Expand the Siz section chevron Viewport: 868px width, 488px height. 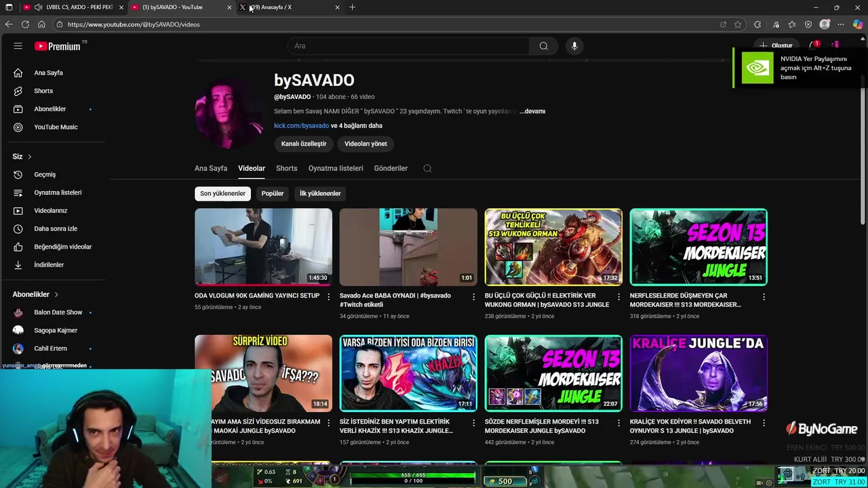(x=30, y=157)
